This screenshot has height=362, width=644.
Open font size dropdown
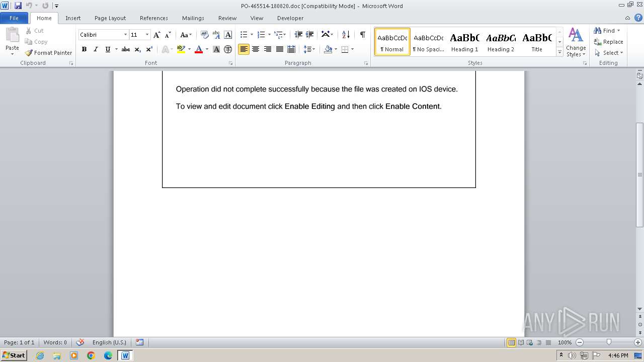[147, 35]
